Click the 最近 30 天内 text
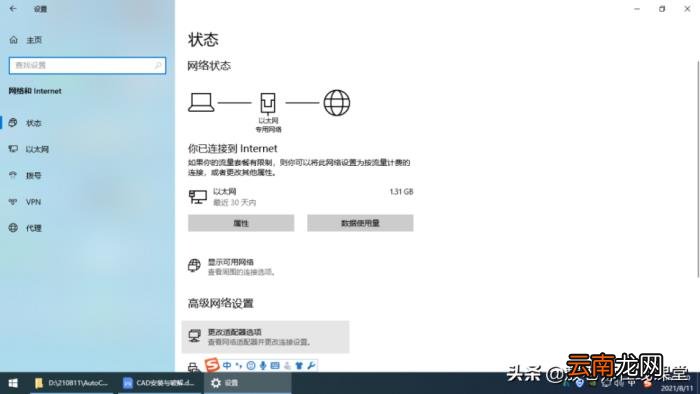This screenshot has width=700, height=394. [234, 203]
